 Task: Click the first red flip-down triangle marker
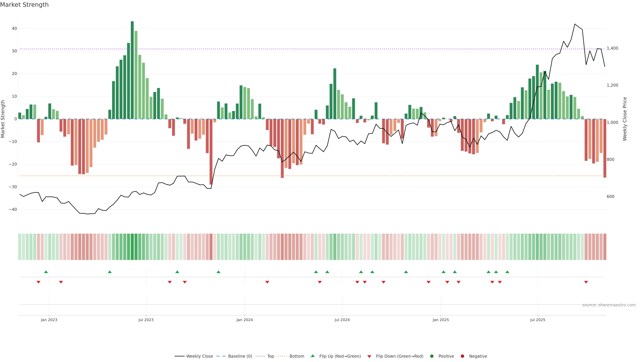(x=38, y=282)
